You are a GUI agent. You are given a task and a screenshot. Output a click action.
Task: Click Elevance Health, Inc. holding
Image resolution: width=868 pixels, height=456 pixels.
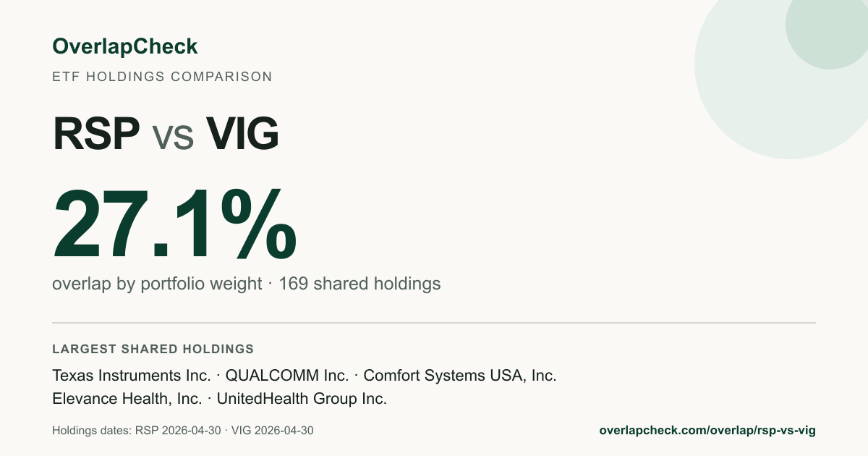point(127,399)
